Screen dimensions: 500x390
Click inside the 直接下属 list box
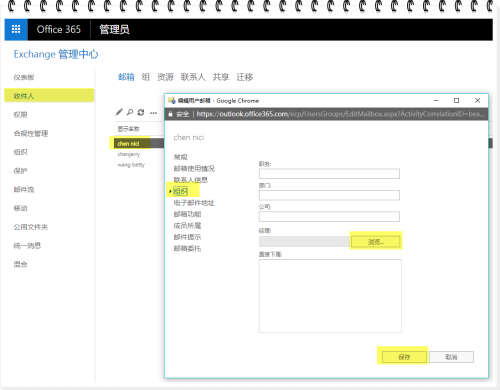click(x=330, y=296)
